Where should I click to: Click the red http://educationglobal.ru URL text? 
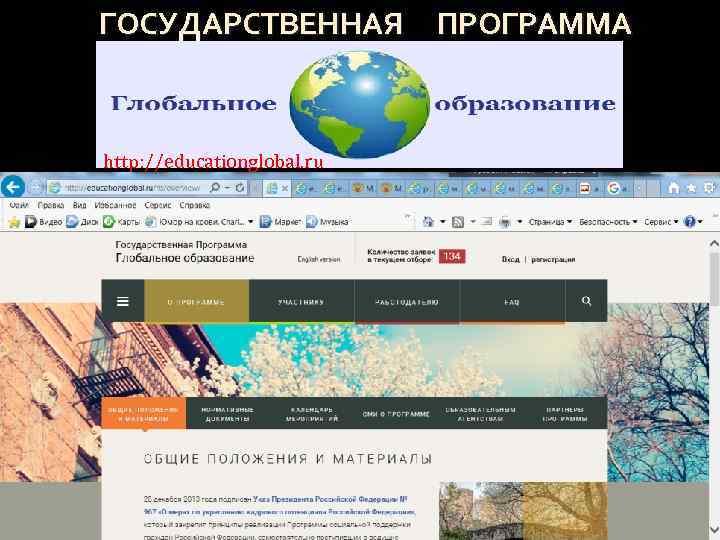213,161
